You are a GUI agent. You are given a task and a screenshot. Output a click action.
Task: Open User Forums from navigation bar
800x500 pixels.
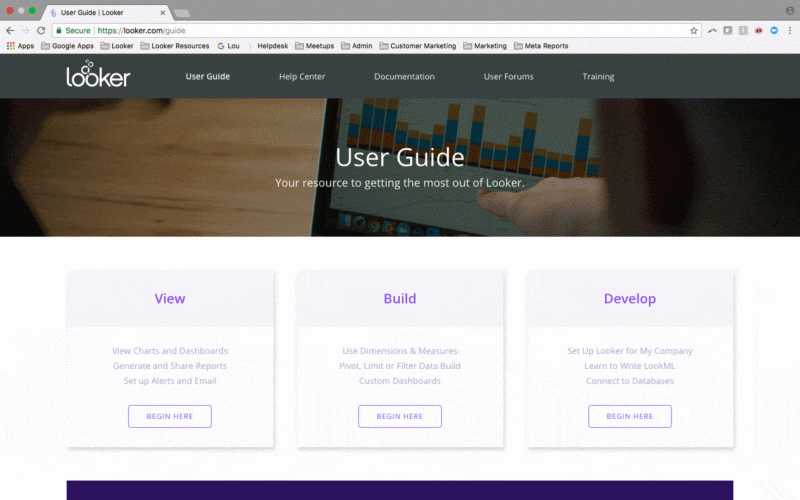508,77
